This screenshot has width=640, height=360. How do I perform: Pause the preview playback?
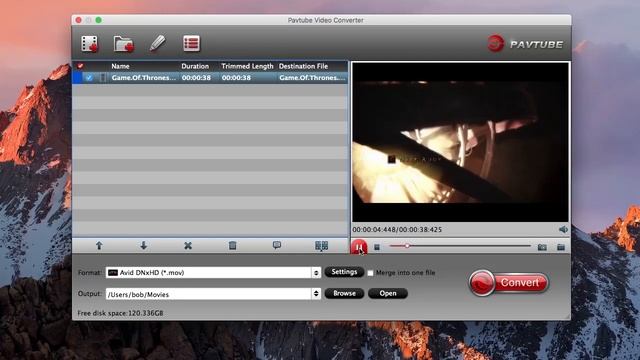359,247
